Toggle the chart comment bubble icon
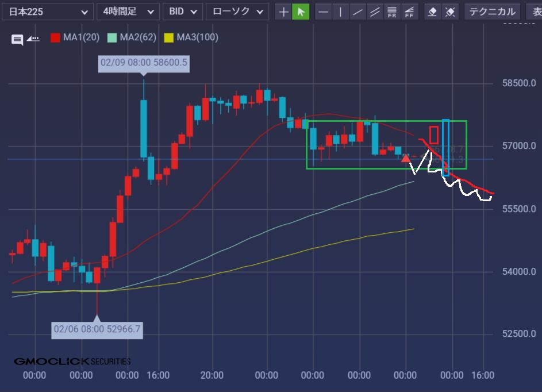This screenshot has width=542, height=392. point(17,40)
